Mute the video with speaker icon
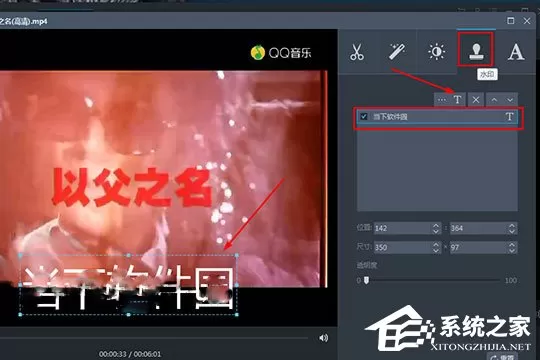 [323, 338]
